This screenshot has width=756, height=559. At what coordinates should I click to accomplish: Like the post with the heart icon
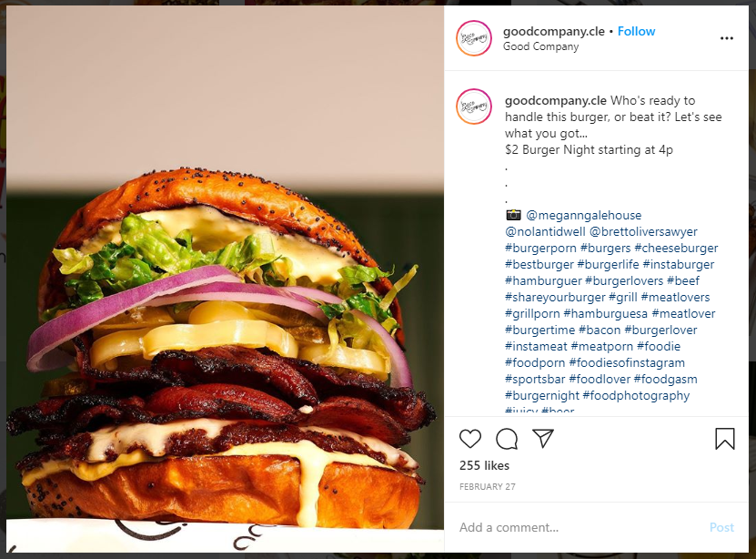pos(470,439)
